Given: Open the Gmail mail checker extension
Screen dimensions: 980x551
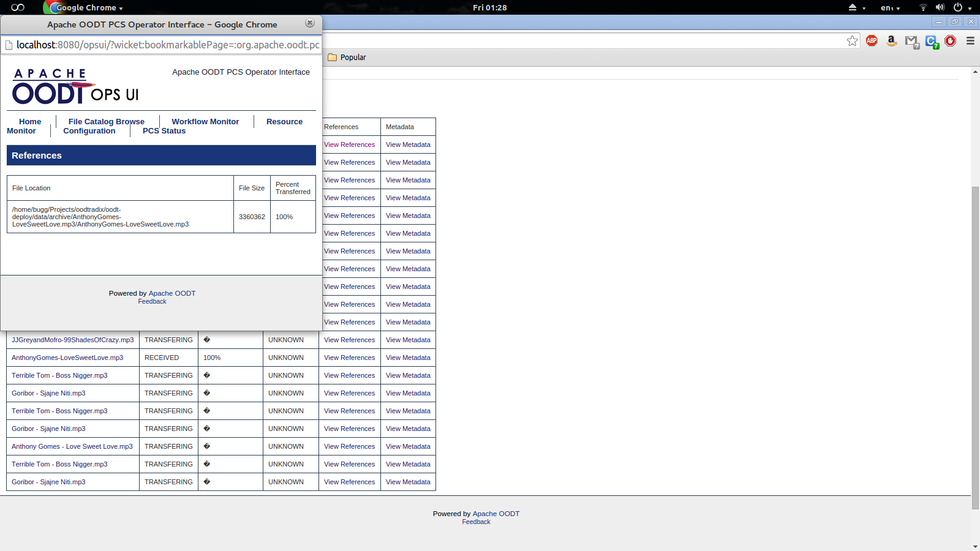Looking at the screenshot, I should click(x=911, y=42).
